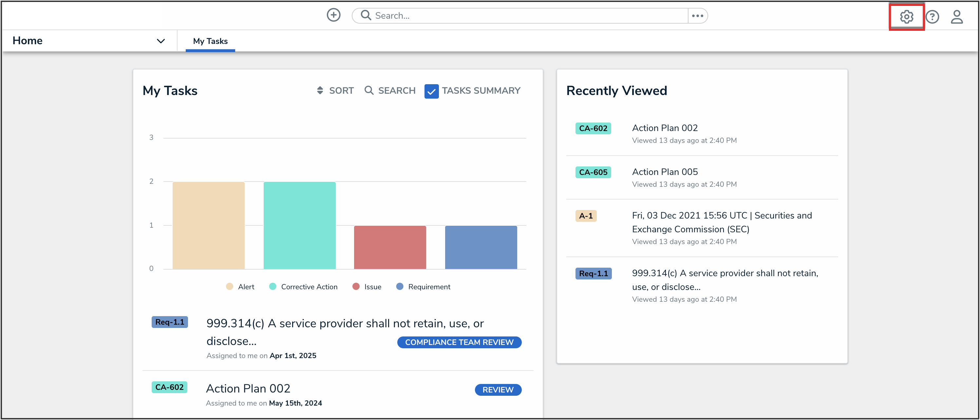Viewport: 980px width, 420px height.
Task: Open the settings gear icon
Action: tap(906, 17)
